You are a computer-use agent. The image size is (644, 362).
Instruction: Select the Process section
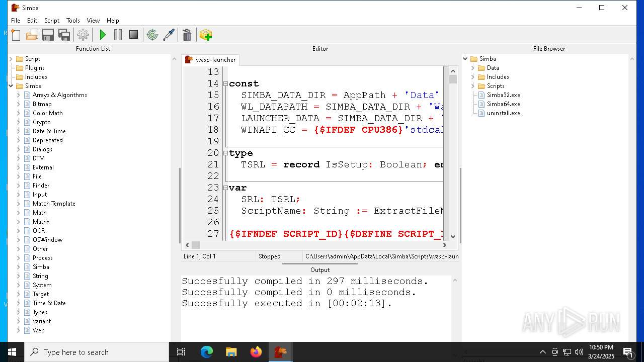tap(43, 258)
